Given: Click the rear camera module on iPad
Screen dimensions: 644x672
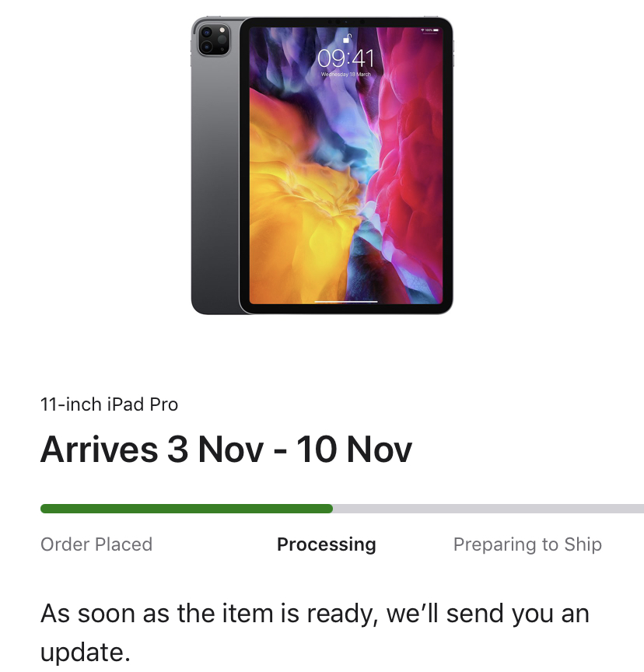Looking at the screenshot, I should click(214, 40).
